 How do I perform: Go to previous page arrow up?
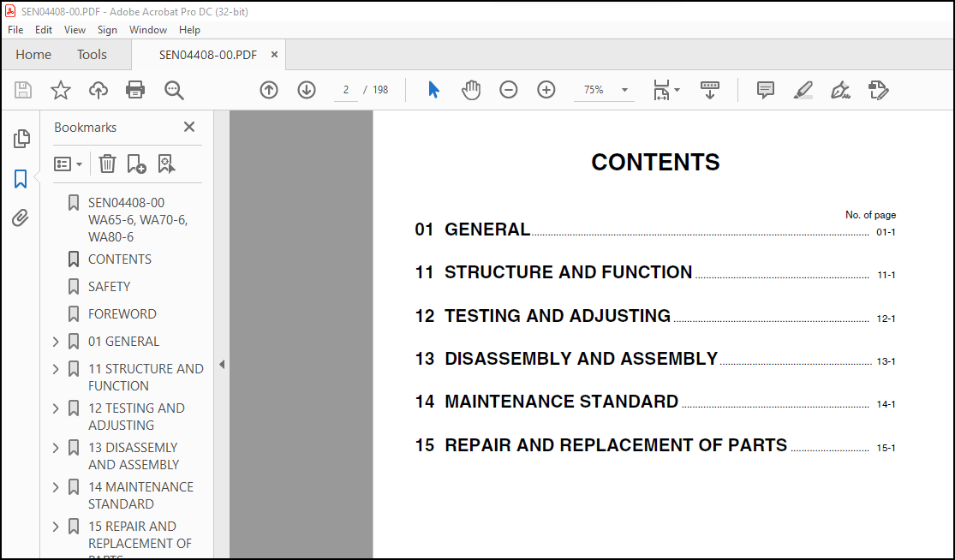269,90
